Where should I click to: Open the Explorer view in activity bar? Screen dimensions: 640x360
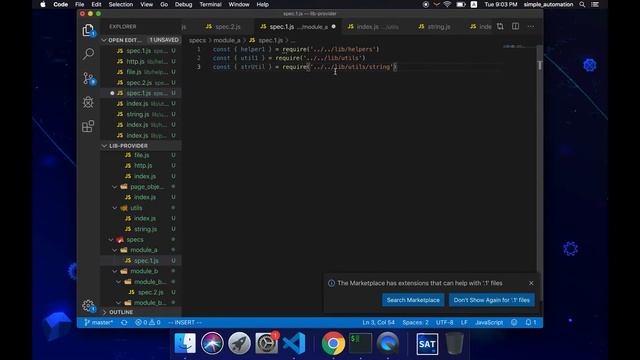click(x=88, y=30)
